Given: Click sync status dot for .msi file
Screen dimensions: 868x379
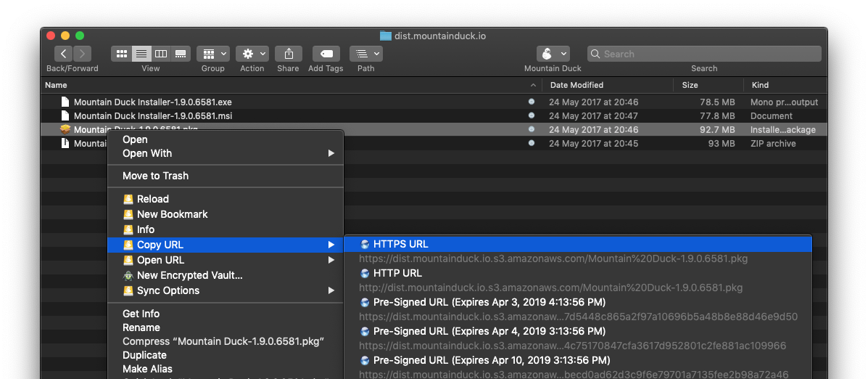Looking at the screenshot, I should pos(532,115).
